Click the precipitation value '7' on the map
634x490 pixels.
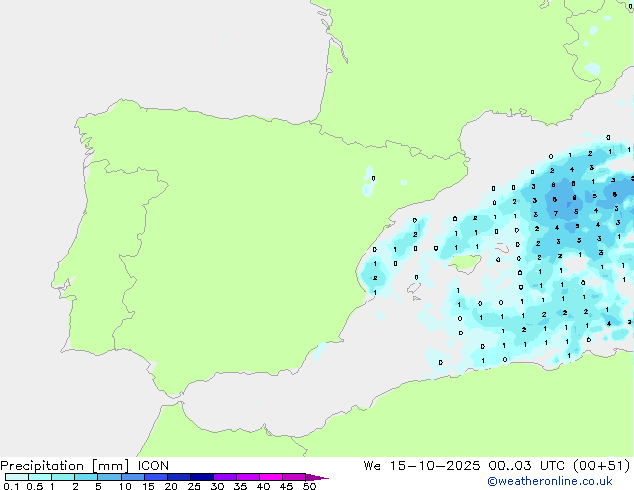coord(556,213)
